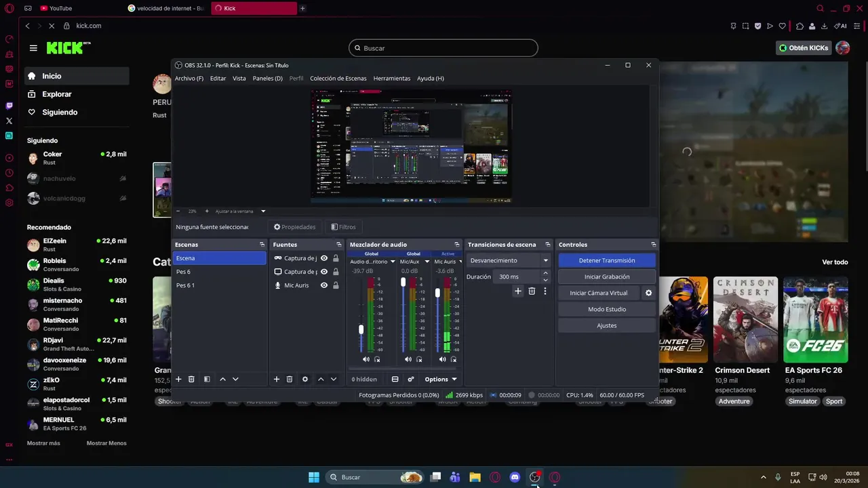
Task: Enable Modo Estudio
Action: pyautogui.click(x=607, y=309)
